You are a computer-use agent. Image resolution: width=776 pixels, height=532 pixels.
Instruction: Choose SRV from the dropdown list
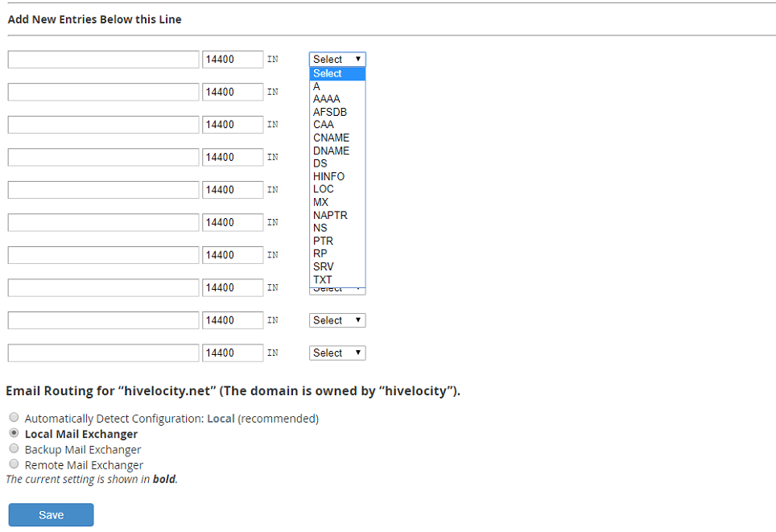click(323, 266)
